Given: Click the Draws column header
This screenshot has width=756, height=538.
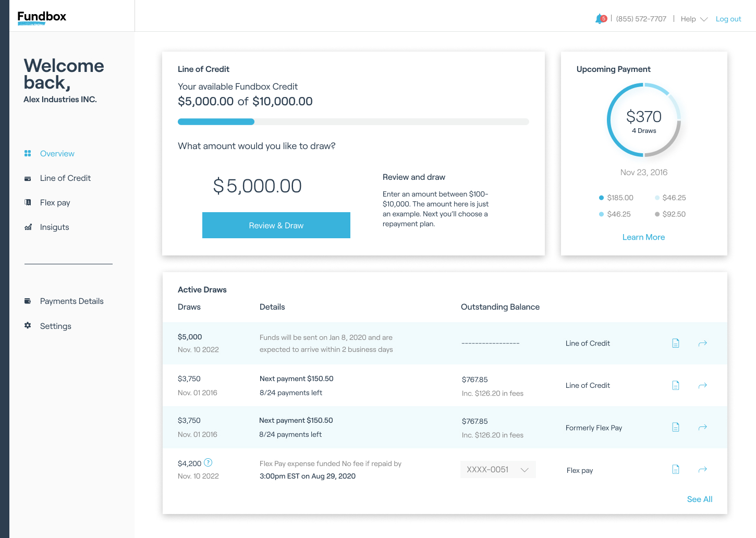Looking at the screenshot, I should [x=189, y=307].
